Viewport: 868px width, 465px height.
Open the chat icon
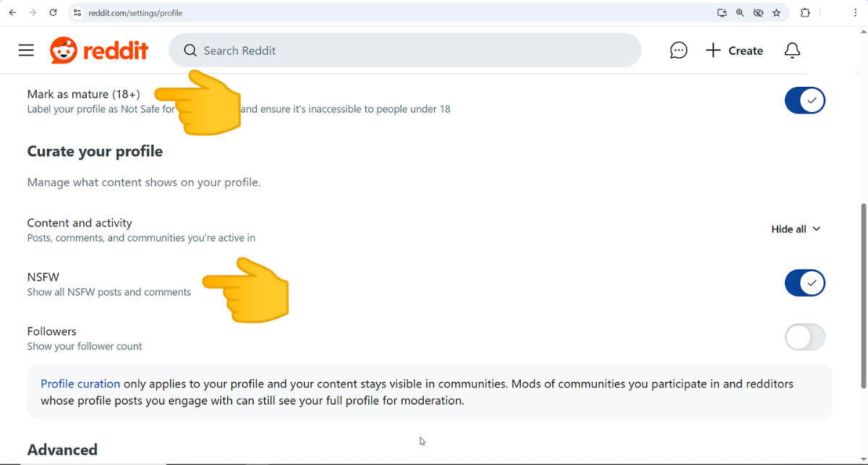point(678,51)
